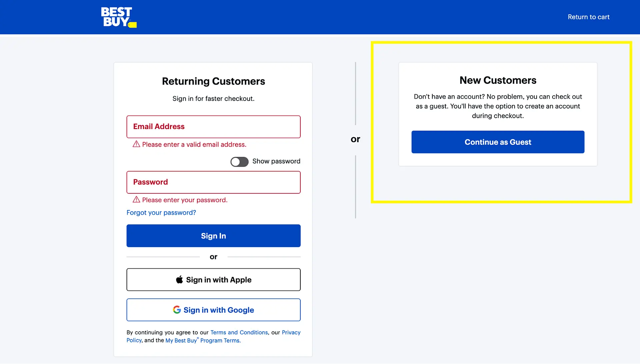The image size is (640, 364).
Task: Enable the Show password toggle
Action: click(239, 162)
